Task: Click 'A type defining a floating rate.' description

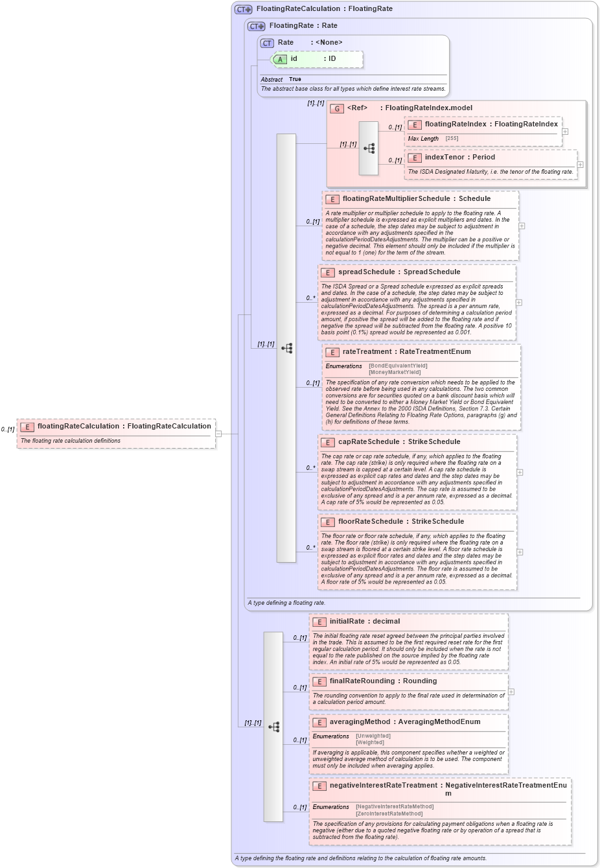Action: coord(286,603)
